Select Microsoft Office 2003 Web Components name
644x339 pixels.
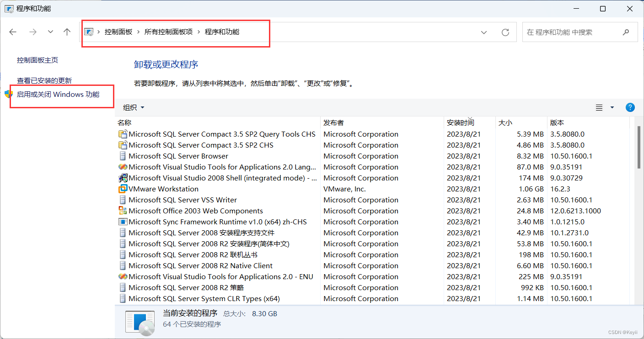[196, 211]
